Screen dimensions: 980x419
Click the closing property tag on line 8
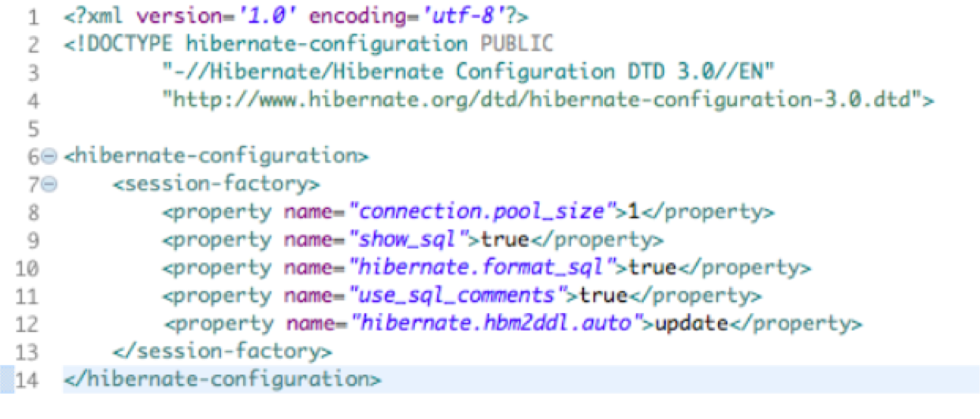tap(707, 212)
